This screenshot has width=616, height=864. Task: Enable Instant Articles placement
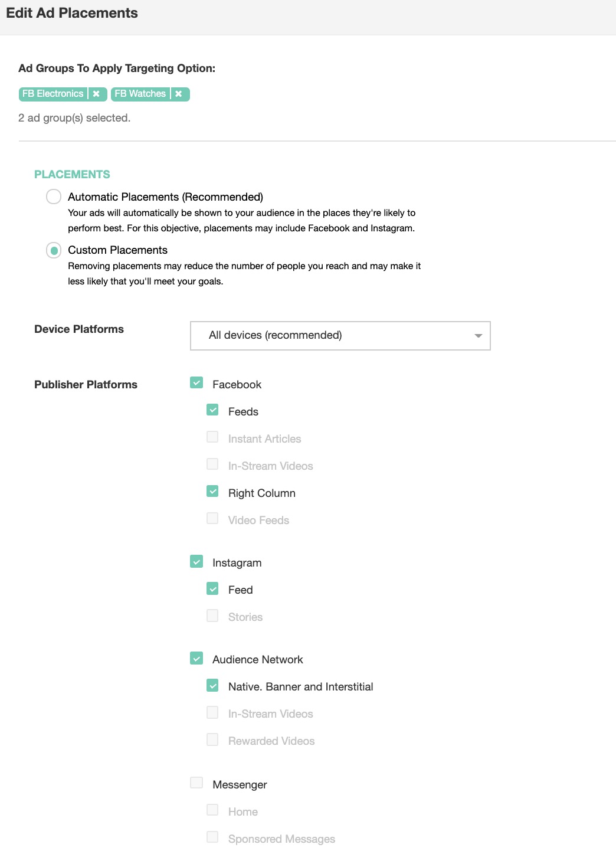(x=212, y=437)
